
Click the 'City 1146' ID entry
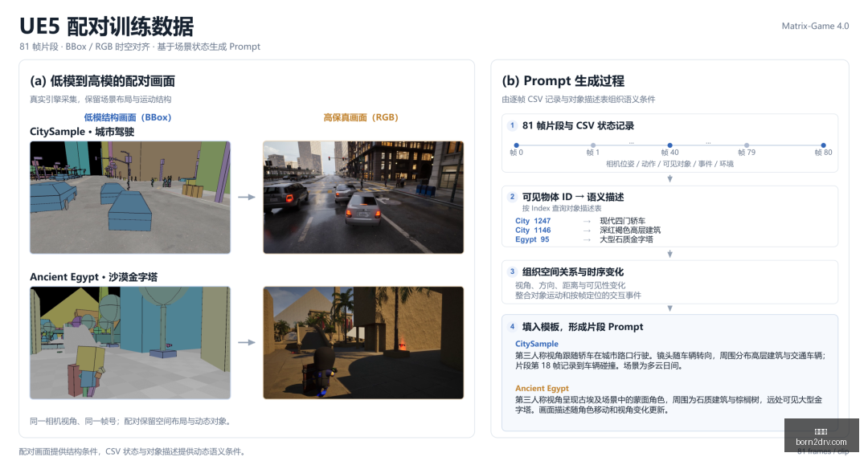click(533, 230)
